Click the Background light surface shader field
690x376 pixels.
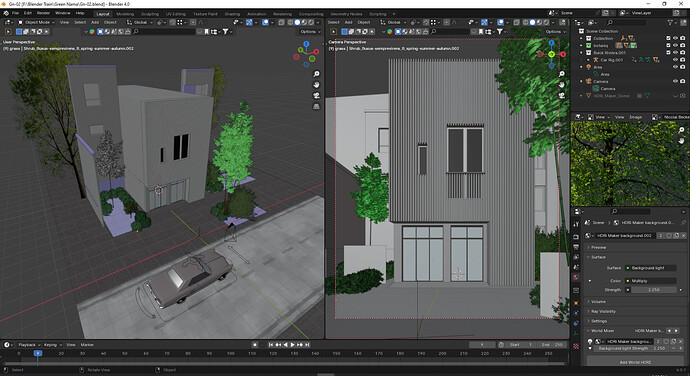pyautogui.click(x=651, y=268)
